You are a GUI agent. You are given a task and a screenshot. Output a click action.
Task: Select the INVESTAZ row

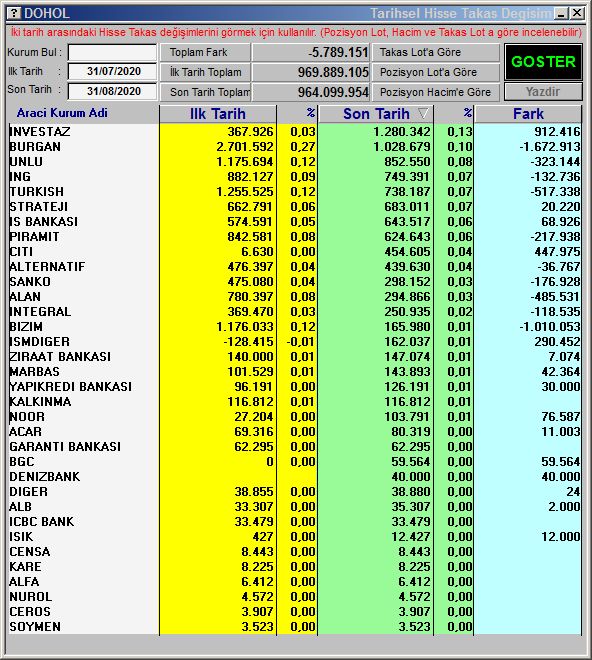click(295, 131)
